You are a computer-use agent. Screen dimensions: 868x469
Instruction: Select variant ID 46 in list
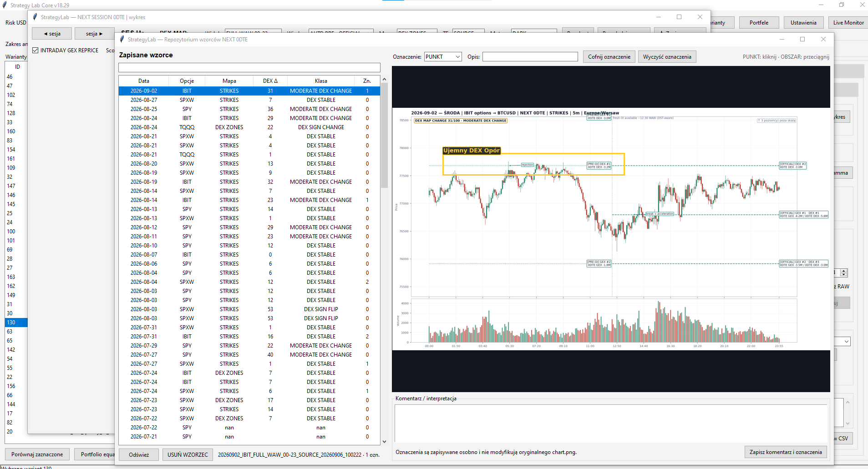click(x=16, y=77)
